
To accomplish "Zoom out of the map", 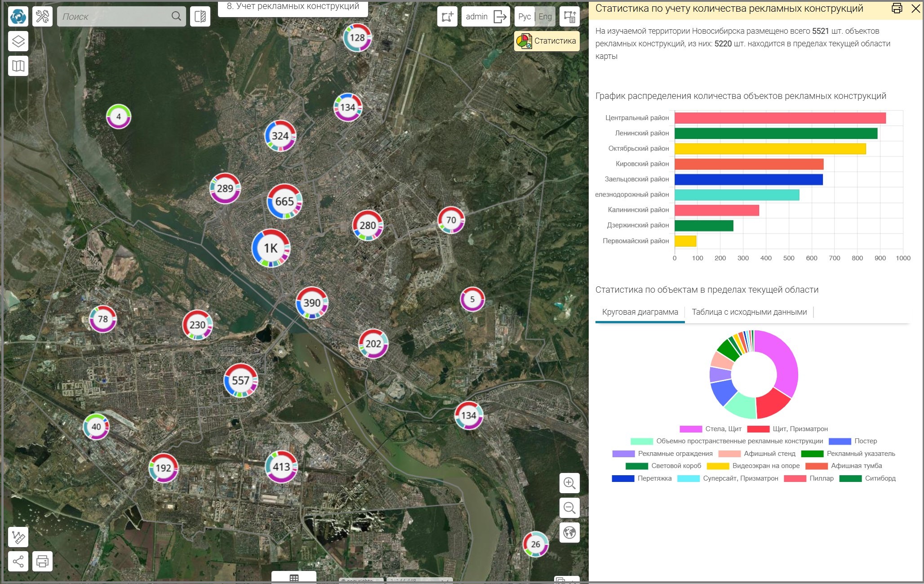I will tap(569, 508).
